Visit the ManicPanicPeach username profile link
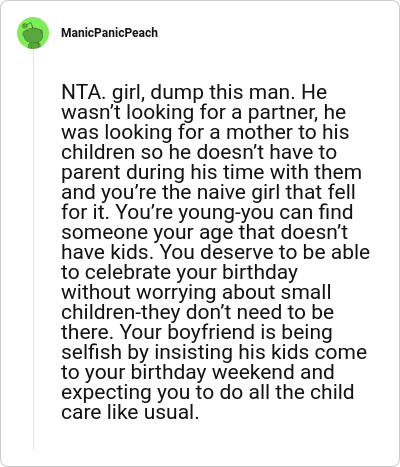The image size is (400, 467). click(x=109, y=33)
